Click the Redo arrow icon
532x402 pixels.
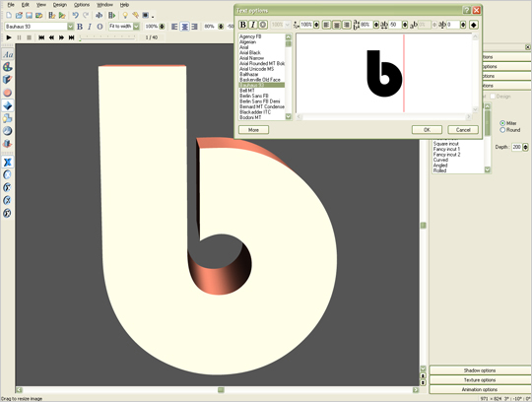tap(86, 15)
